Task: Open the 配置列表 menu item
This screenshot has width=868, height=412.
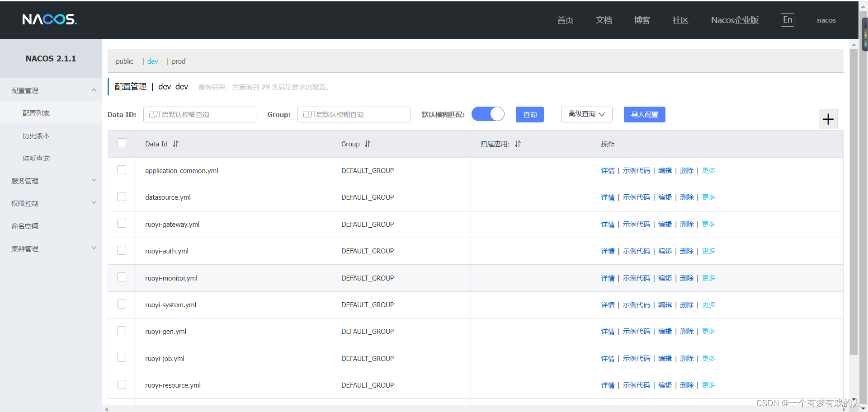Action: [51, 113]
